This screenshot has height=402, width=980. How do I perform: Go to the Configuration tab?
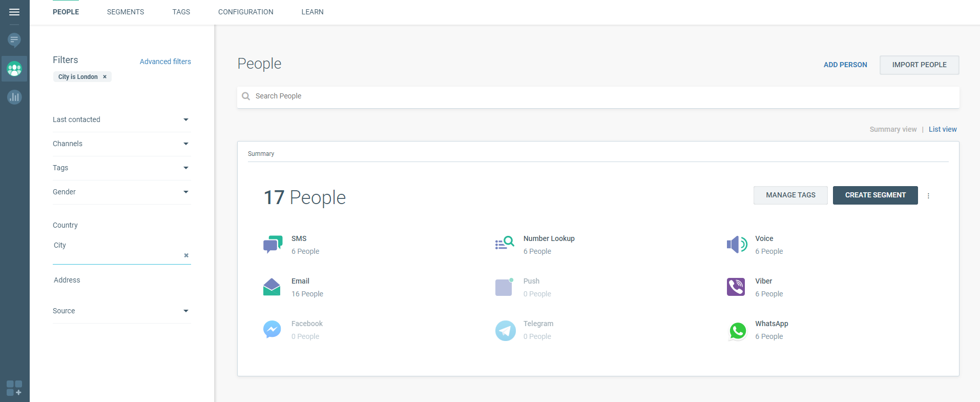click(245, 12)
